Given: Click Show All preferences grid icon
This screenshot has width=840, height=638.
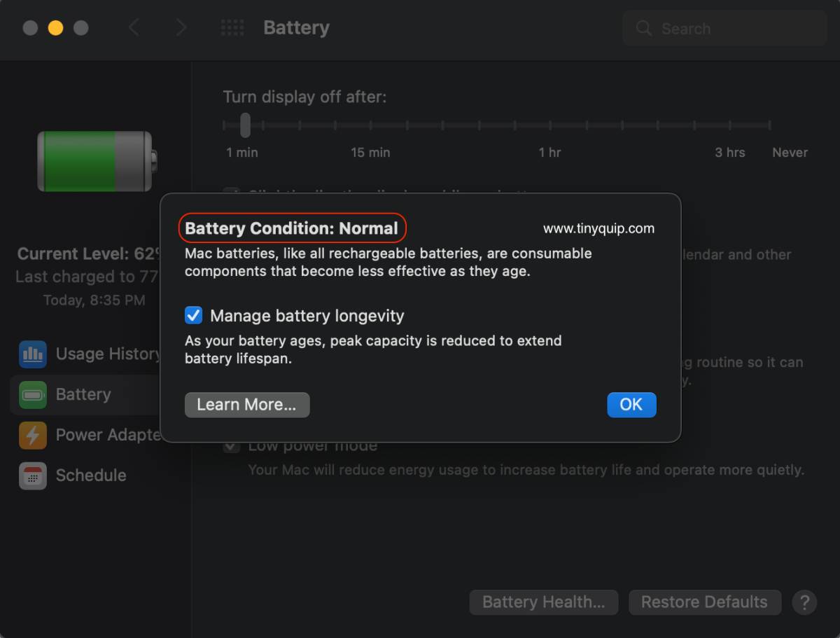Looking at the screenshot, I should pyautogui.click(x=232, y=28).
